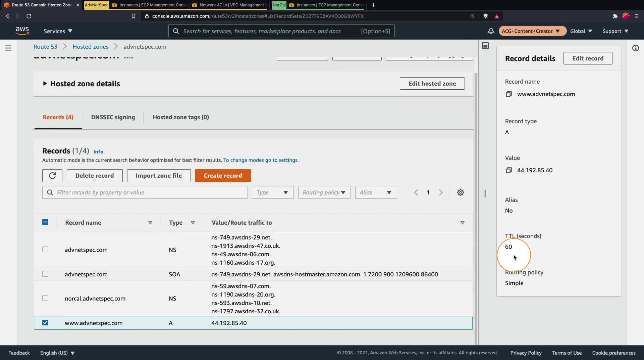Viewport: 644px width, 360px height.
Task: Expand the Hosted zone details section
Action: [45, 84]
